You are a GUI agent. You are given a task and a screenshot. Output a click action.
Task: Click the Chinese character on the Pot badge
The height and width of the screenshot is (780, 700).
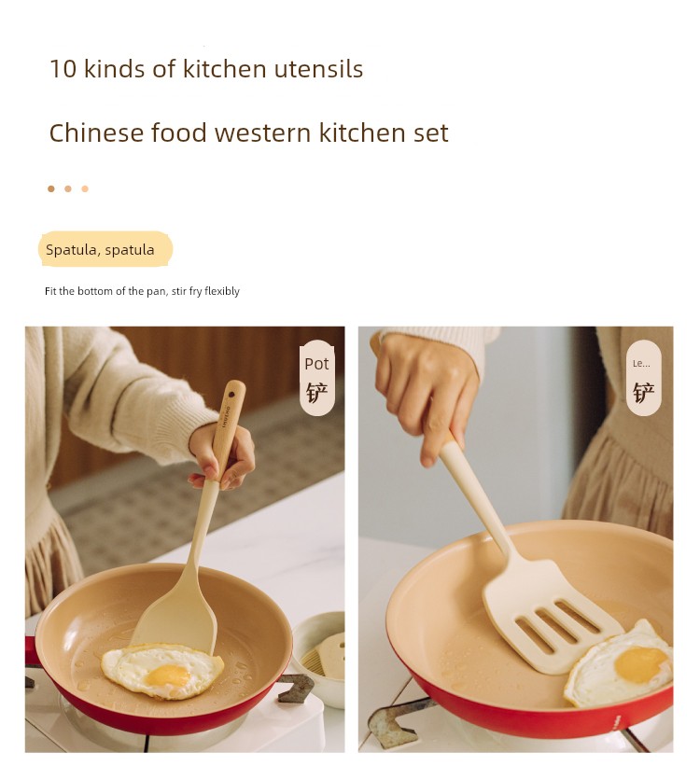(317, 393)
